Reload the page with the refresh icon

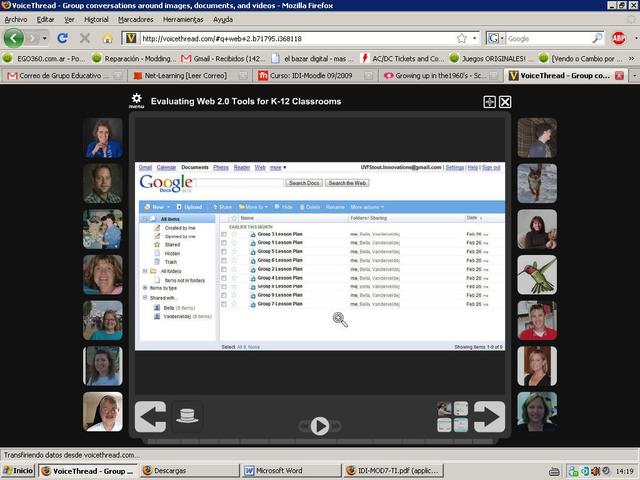coord(62,38)
